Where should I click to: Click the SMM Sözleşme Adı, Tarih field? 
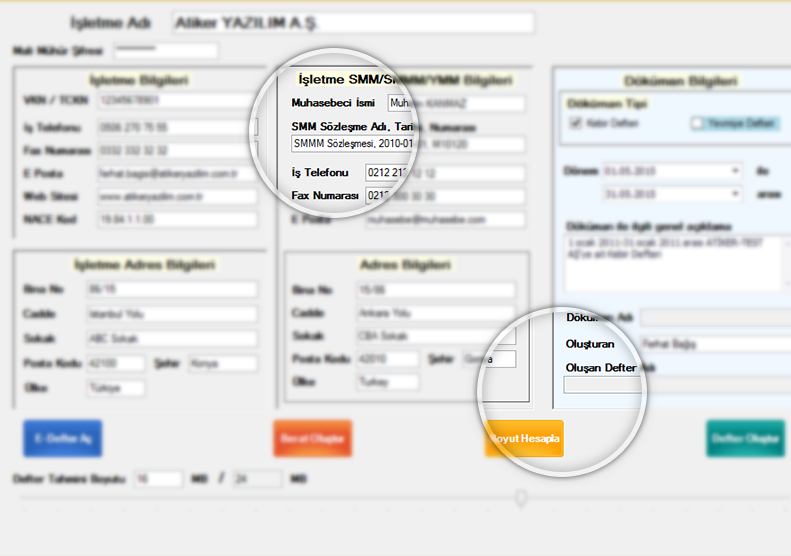pos(408,144)
